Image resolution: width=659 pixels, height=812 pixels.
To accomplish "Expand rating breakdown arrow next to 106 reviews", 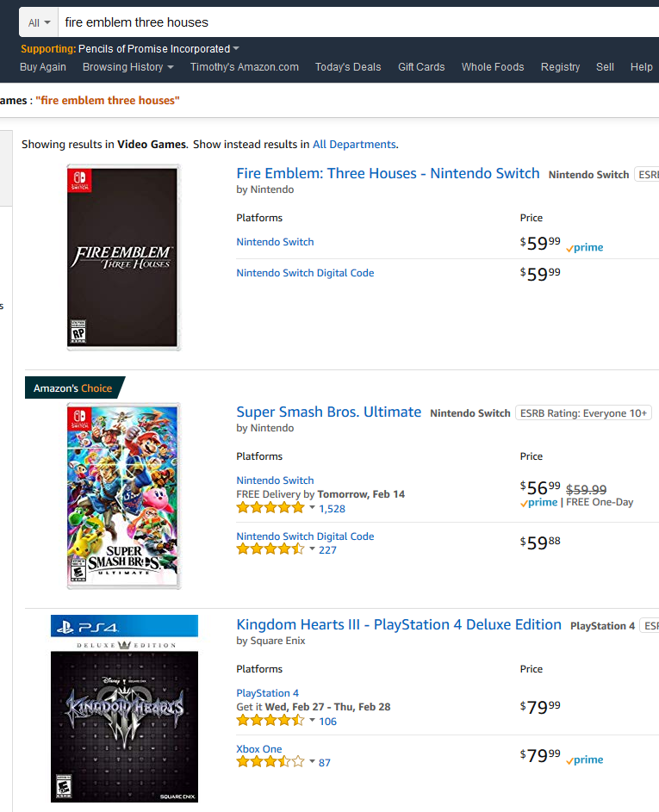I will (x=312, y=721).
